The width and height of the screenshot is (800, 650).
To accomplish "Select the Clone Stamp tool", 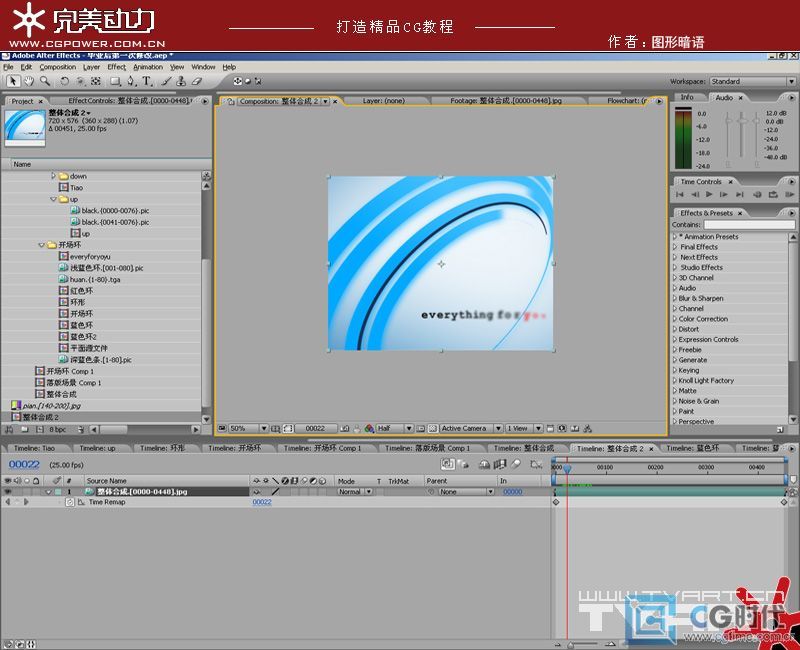I will [181, 81].
